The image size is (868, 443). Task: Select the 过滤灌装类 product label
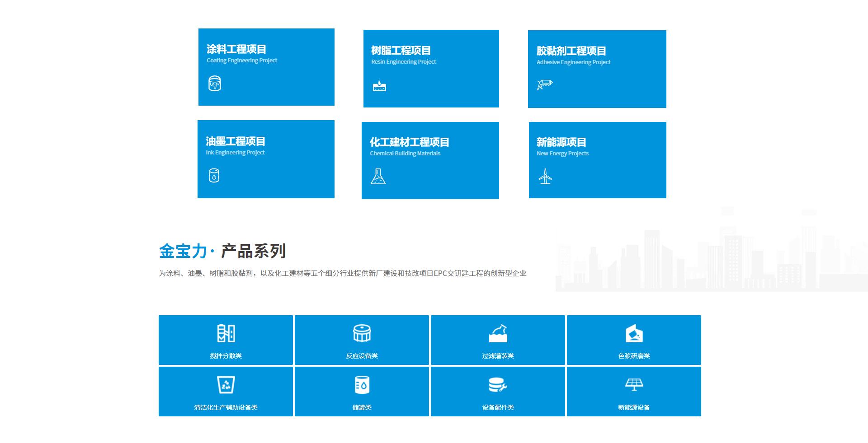[498, 356]
